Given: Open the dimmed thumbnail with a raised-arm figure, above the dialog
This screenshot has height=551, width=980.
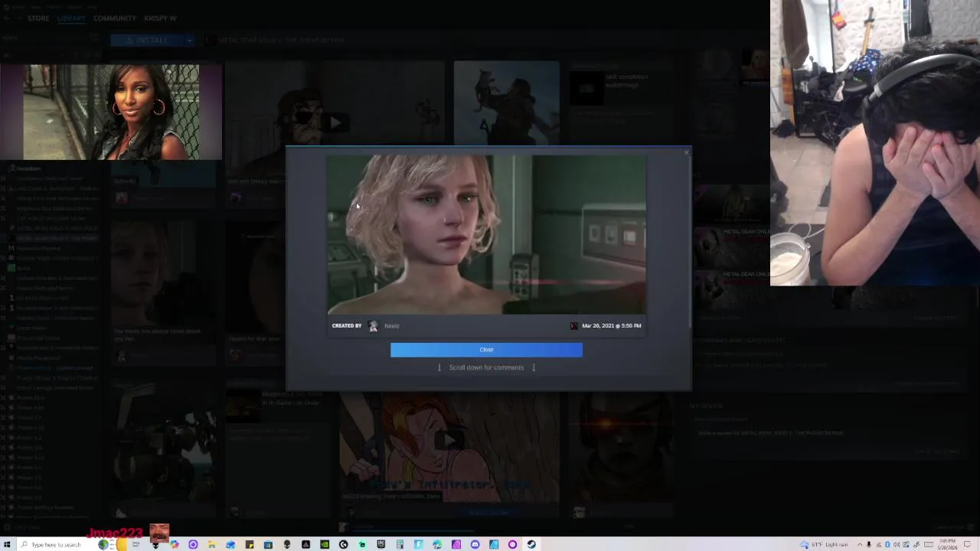Looking at the screenshot, I should click(506, 102).
